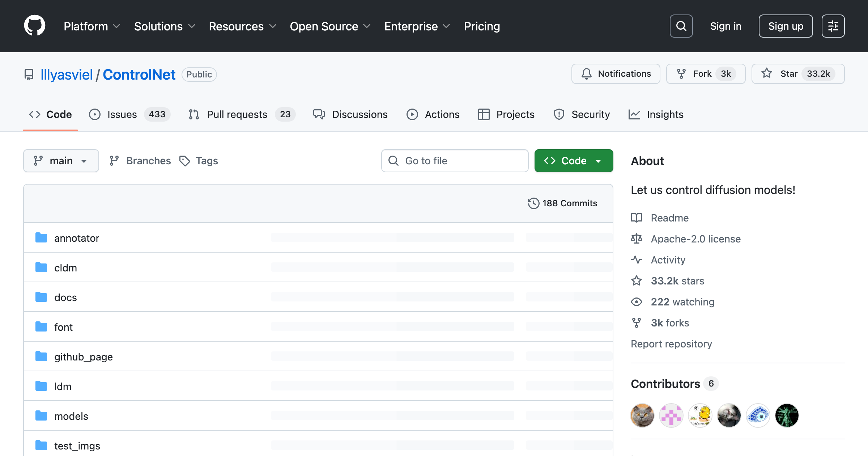Focus the Go to file search field

[455, 161]
